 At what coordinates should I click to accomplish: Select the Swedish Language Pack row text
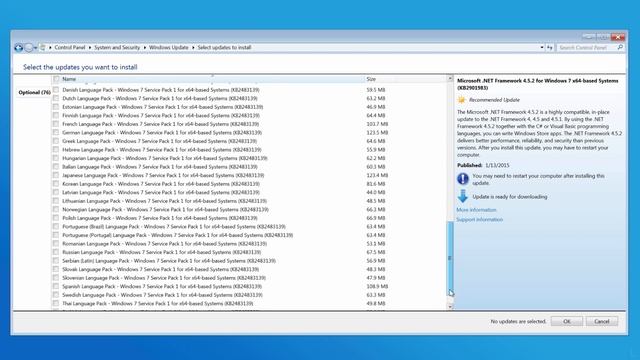162,295
